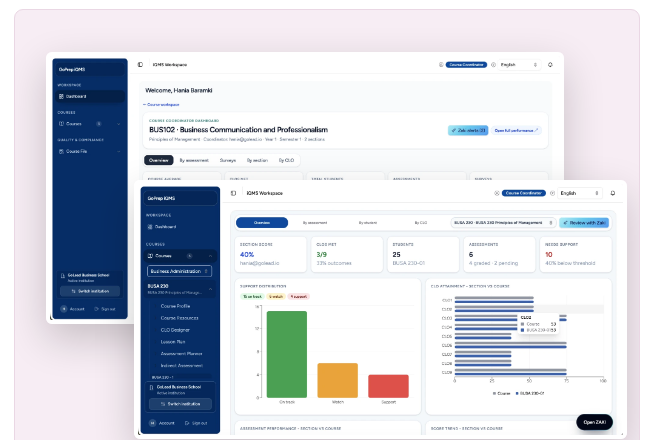Open Business Administration program dropdown
The image size is (660, 440).
[x=179, y=271]
